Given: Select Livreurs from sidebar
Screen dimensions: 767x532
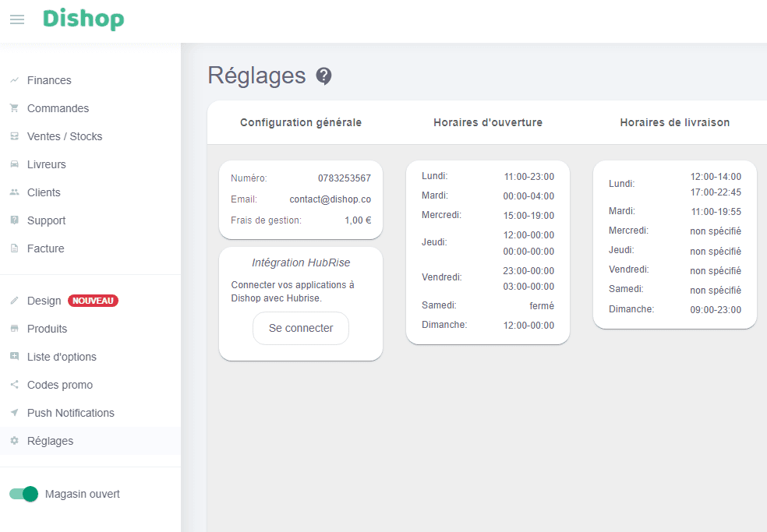Looking at the screenshot, I should click(x=47, y=164).
